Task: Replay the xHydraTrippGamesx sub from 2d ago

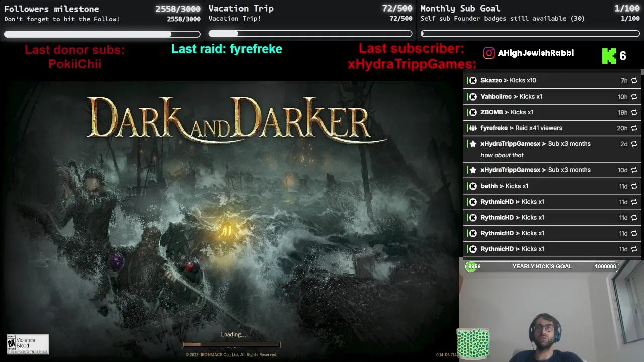Action: (634, 144)
